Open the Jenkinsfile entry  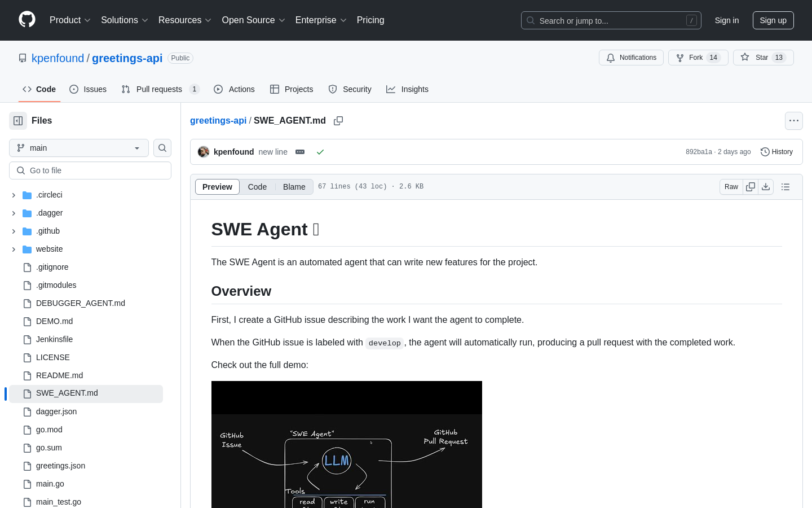(54, 339)
